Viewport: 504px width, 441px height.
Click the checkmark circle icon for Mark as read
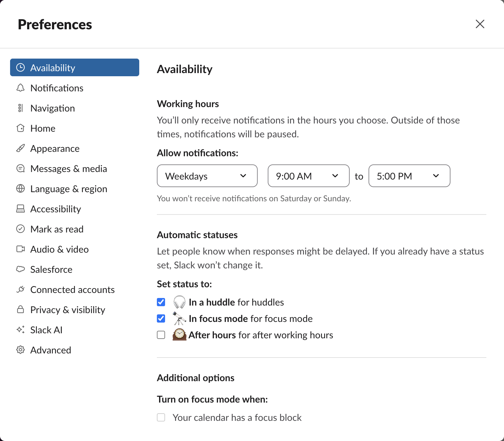(20, 229)
